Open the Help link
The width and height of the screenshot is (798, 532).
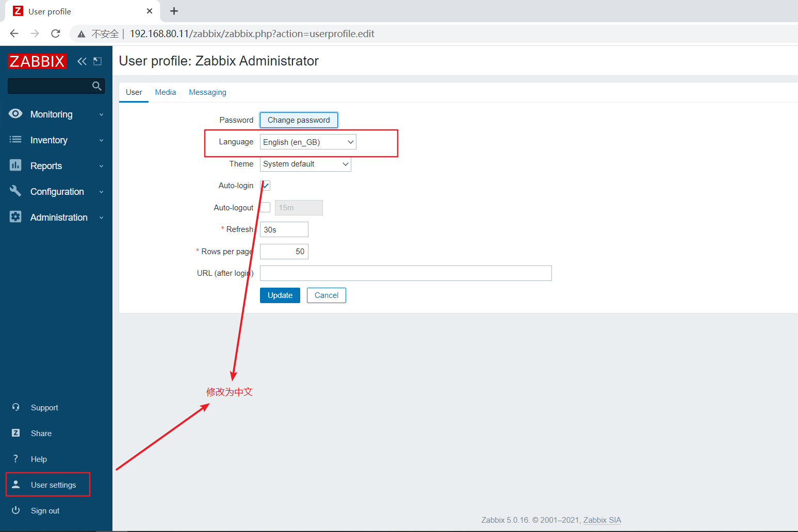39,459
